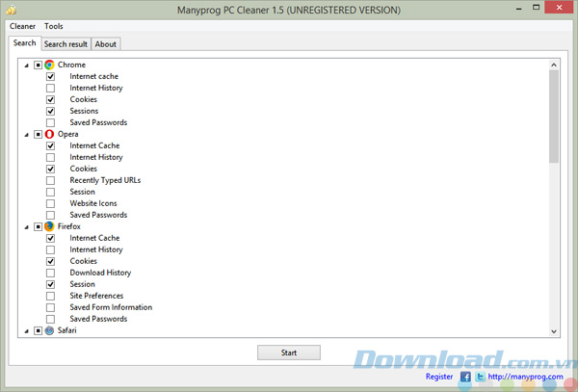Uncheck Firefox Cookies checkbox

[x=50, y=261]
